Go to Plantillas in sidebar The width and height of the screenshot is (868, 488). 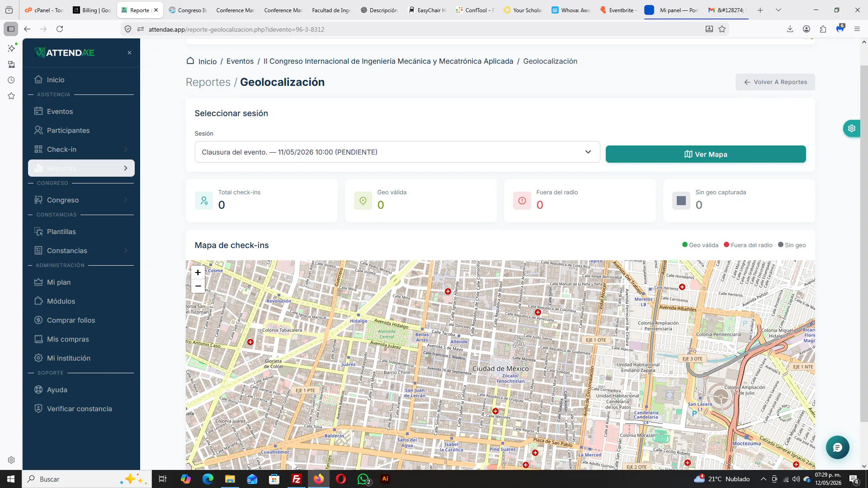pos(81,231)
